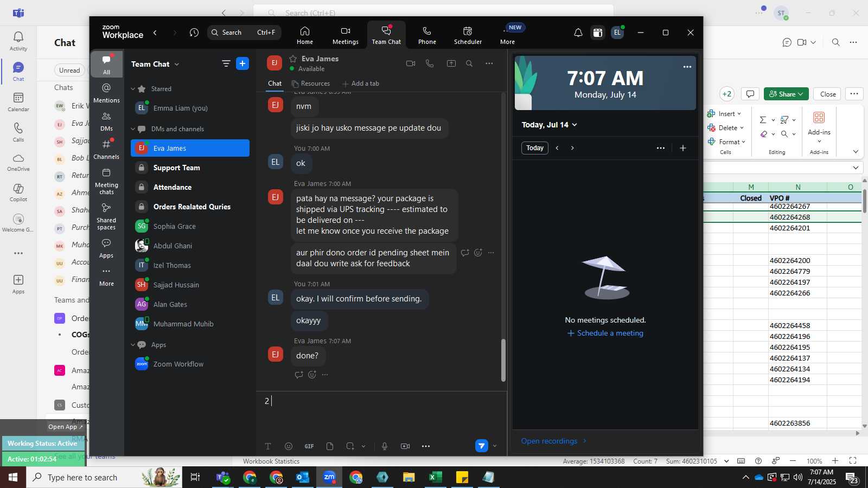The width and height of the screenshot is (868, 488).
Task: Open the Scheduler tab
Action: (468, 35)
